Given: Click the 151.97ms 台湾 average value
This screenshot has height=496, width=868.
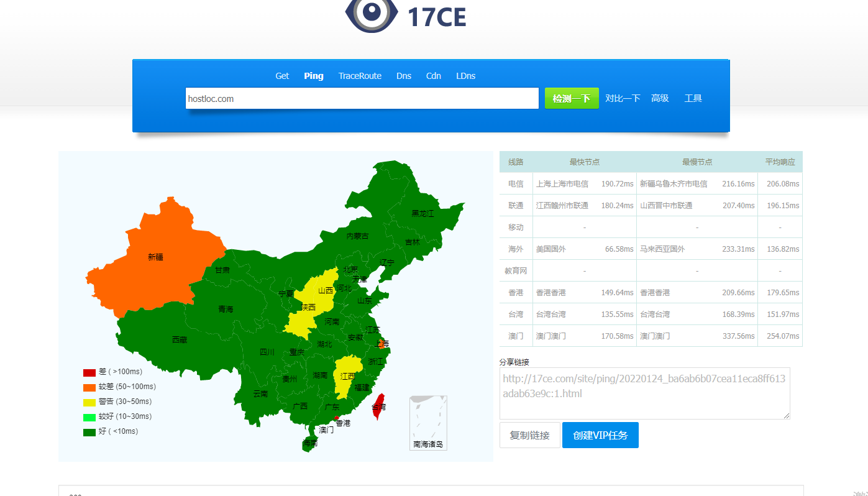Looking at the screenshot, I should click(783, 315).
